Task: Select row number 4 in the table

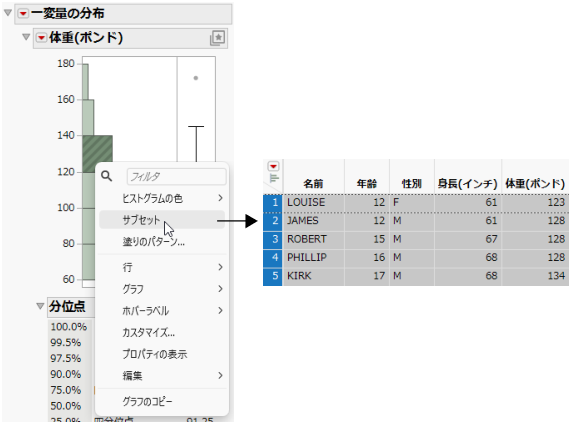Action: pos(273,258)
